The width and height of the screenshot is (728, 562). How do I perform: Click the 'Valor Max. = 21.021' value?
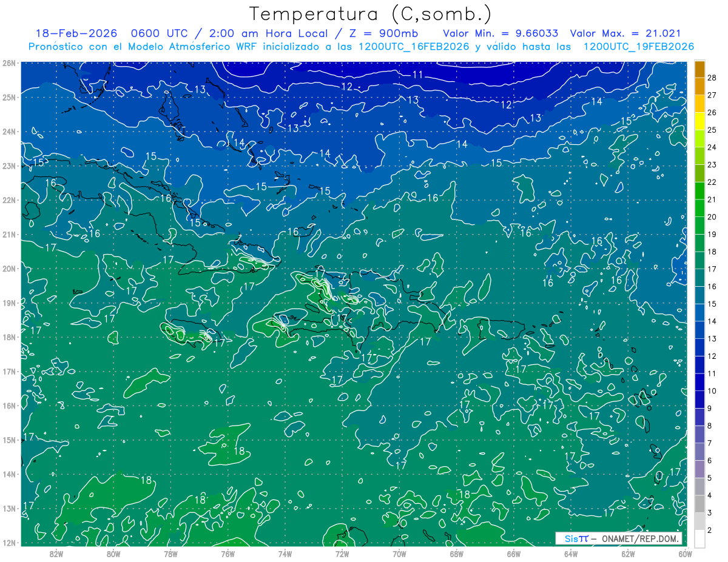point(625,33)
